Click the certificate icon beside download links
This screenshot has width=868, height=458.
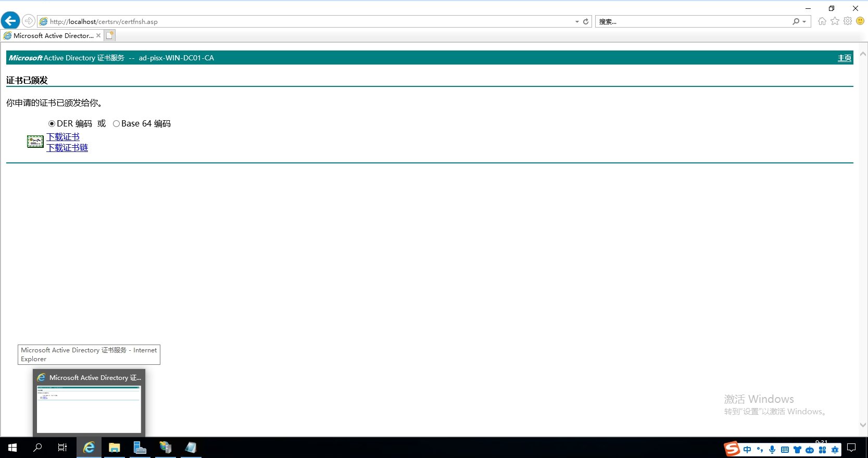coord(35,142)
